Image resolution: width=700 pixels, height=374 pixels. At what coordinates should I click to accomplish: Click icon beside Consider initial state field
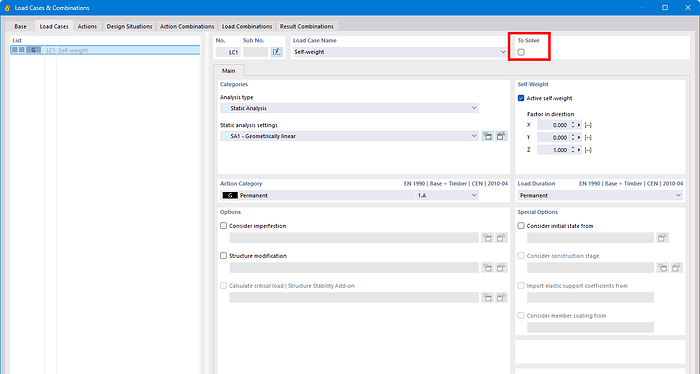[662, 238]
